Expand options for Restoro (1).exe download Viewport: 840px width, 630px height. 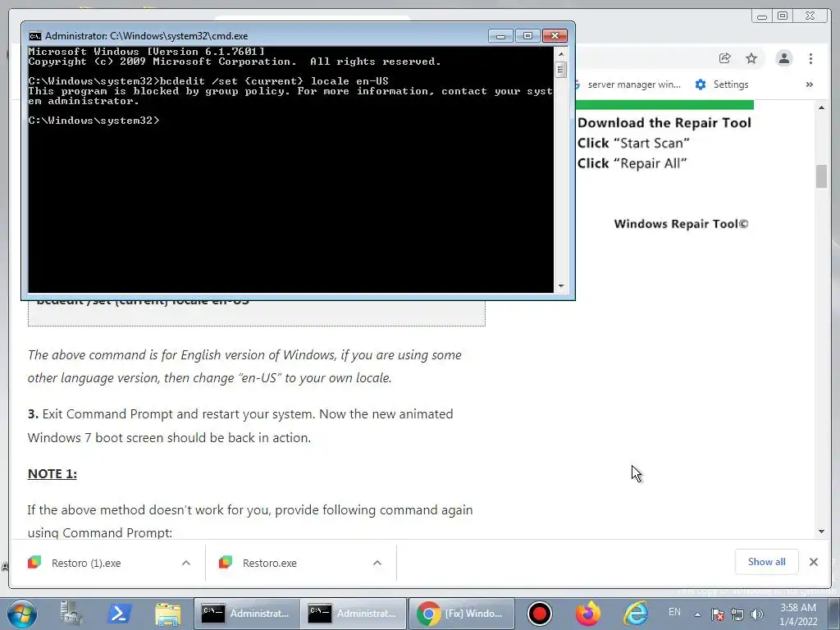(186, 563)
